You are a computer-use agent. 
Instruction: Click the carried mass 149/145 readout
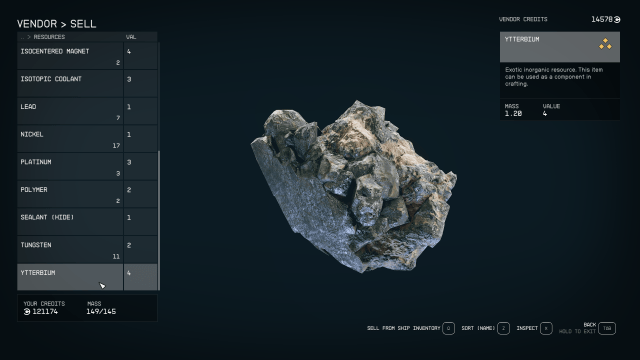pyautogui.click(x=101, y=311)
